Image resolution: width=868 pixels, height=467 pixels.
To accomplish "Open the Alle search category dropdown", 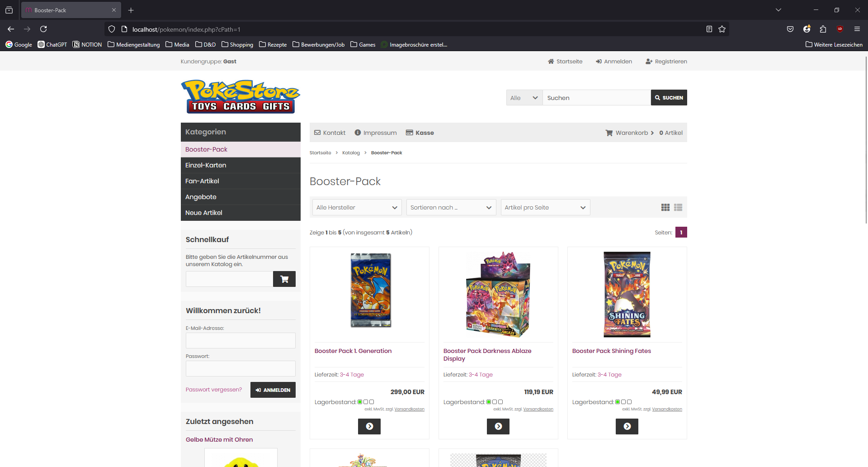I will click(524, 98).
